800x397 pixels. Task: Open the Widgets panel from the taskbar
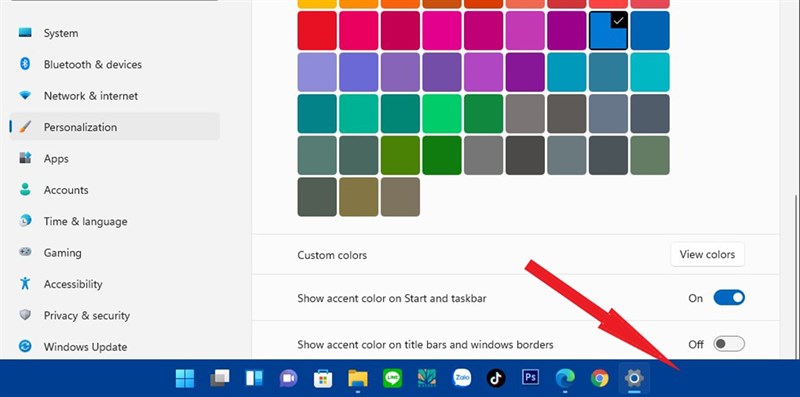[254, 378]
